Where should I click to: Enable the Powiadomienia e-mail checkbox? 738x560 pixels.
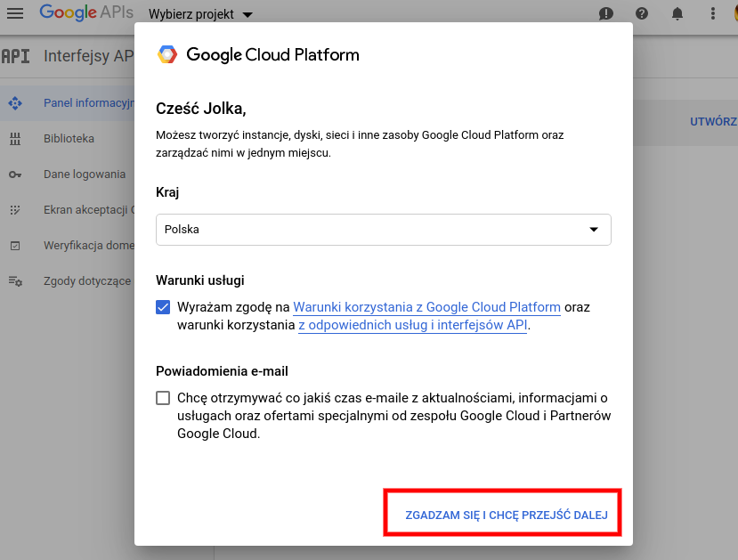click(x=163, y=398)
